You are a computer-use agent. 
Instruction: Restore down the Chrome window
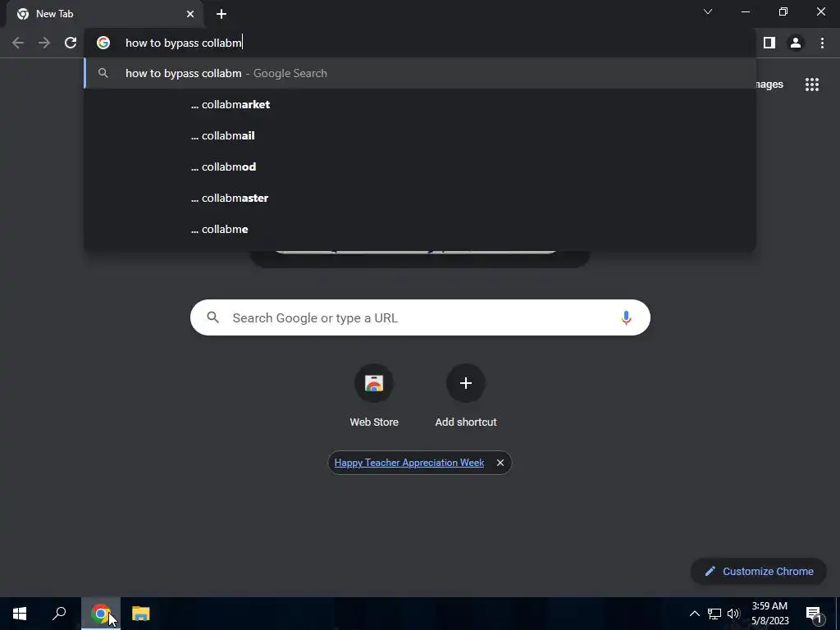783,11
